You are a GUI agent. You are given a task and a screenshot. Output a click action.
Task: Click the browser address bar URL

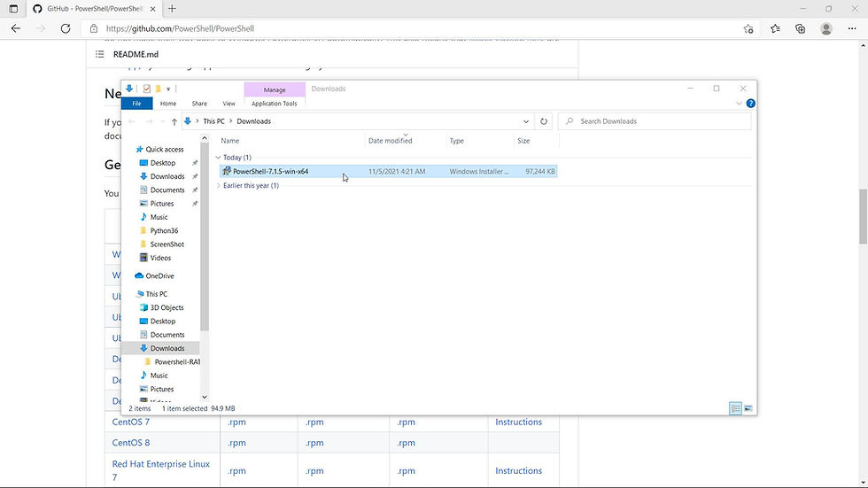coord(179,28)
